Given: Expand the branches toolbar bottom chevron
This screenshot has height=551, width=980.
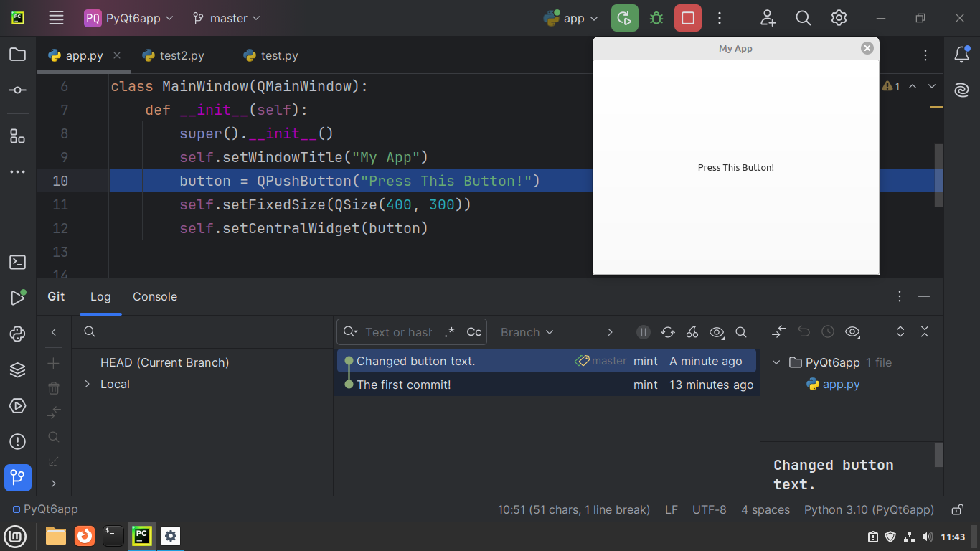Looking at the screenshot, I should click(x=54, y=484).
